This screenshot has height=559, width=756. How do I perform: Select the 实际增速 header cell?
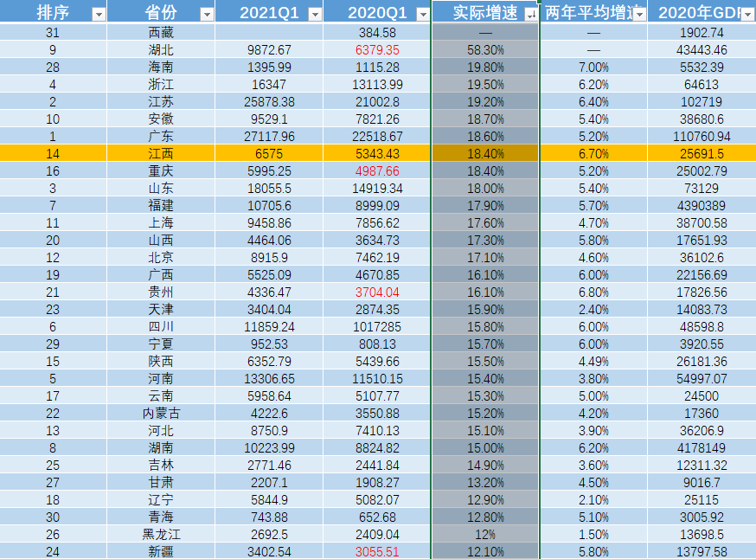(x=485, y=11)
